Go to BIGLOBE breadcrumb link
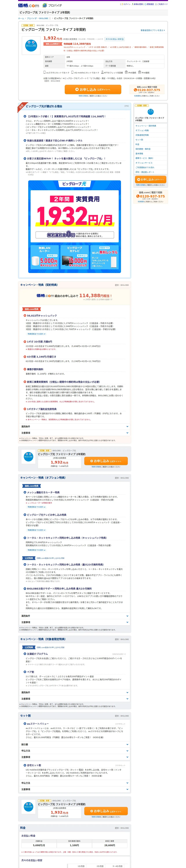 (x=44, y=19)
